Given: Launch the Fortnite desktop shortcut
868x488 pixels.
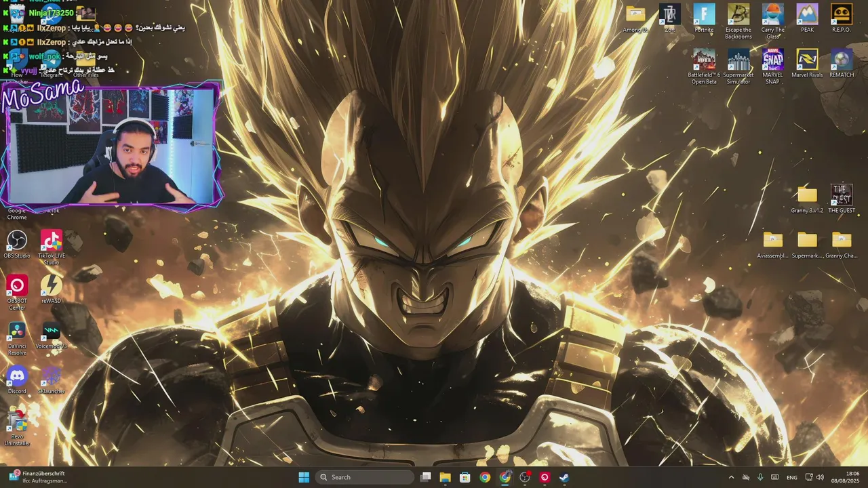Looking at the screenshot, I should 704,18.
